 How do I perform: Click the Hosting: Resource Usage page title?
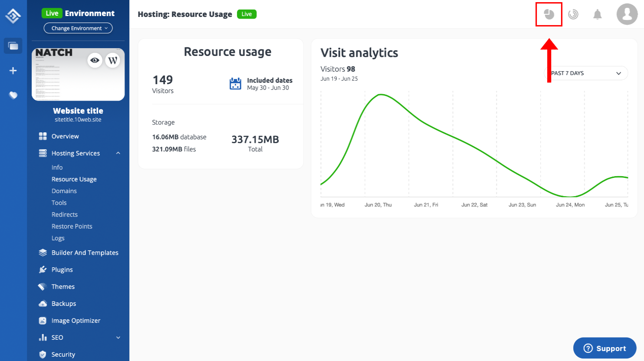point(185,14)
